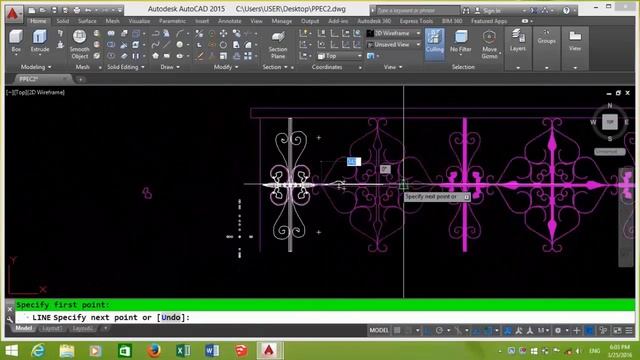Click the status bar gear settings icon
This screenshot has width=640, height=360.
pos(558,330)
